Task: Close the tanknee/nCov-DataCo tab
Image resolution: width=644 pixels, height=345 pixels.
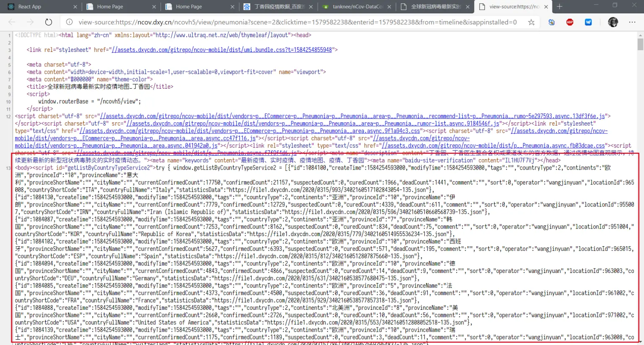Action: (389, 7)
